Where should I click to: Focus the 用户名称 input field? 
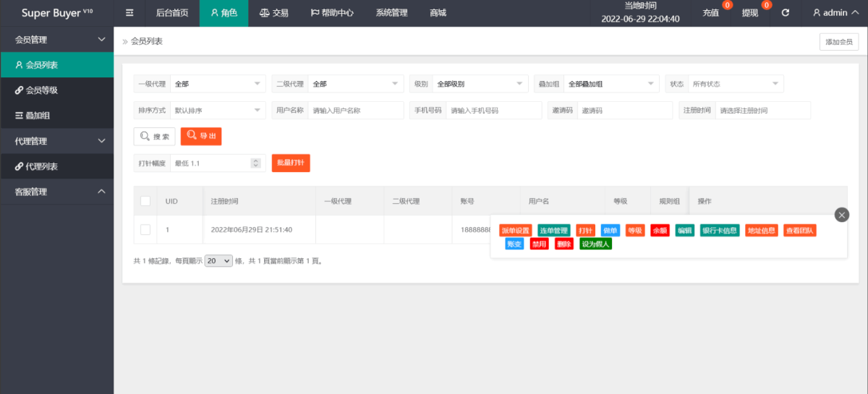coord(356,111)
